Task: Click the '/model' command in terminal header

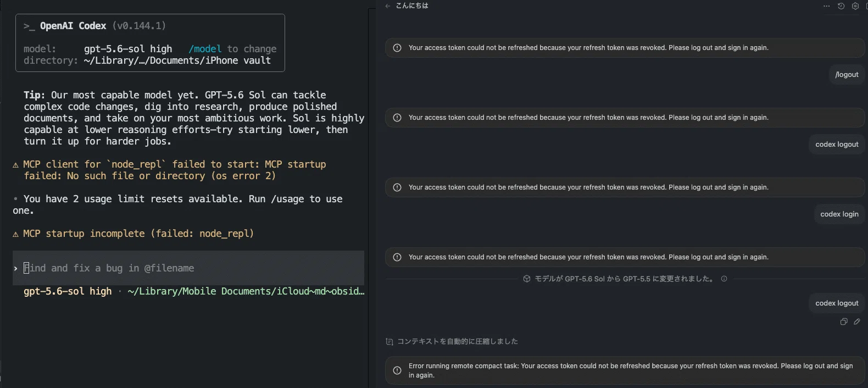Action: coord(205,49)
